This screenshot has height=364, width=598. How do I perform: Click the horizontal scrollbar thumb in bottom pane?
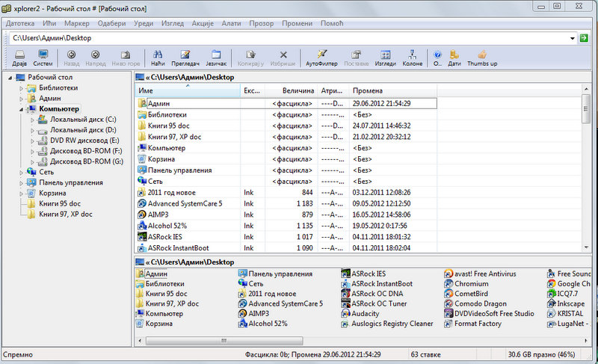(x=224, y=340)
